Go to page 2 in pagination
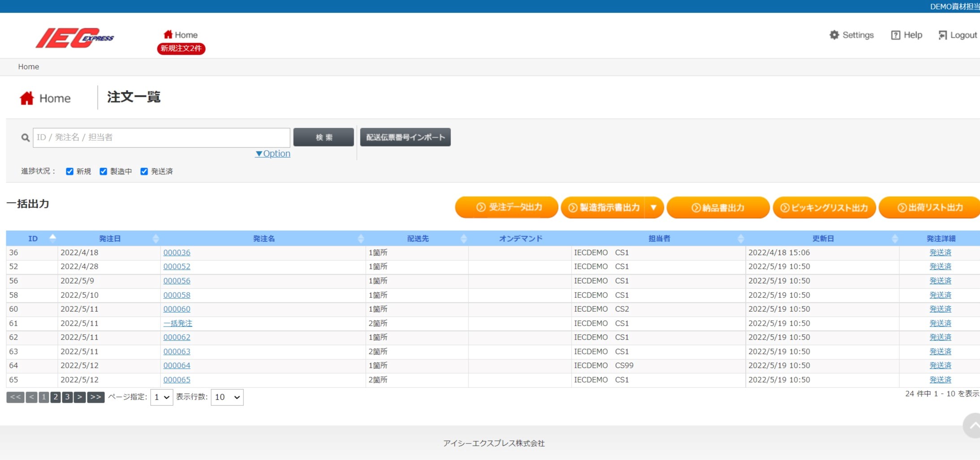 pyautogui.click(x=56, y=397)
